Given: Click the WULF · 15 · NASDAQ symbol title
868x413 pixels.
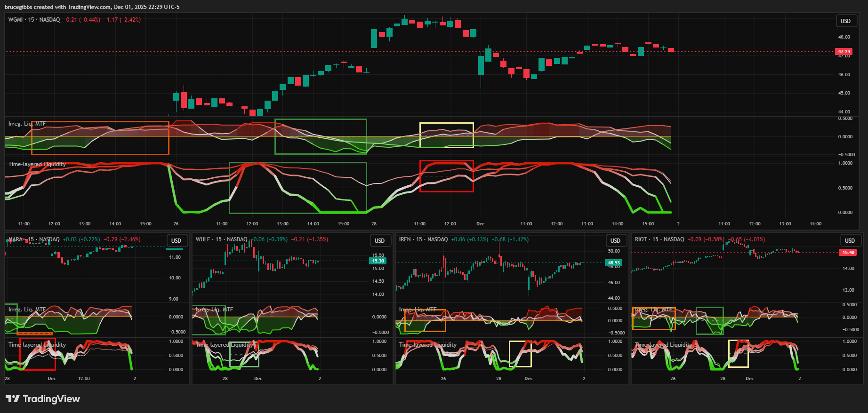Looking at the screenshot, I should [221, 239].
